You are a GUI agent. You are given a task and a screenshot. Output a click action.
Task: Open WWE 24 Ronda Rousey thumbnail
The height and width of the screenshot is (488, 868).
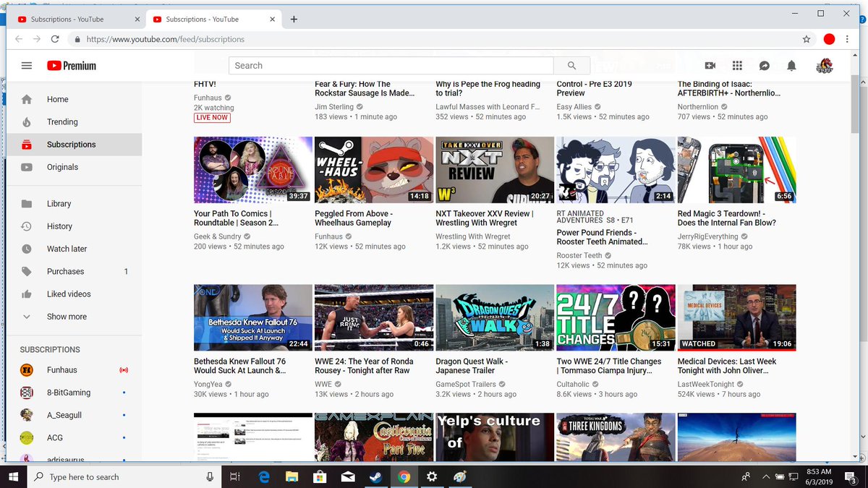(x=374, y=317)
